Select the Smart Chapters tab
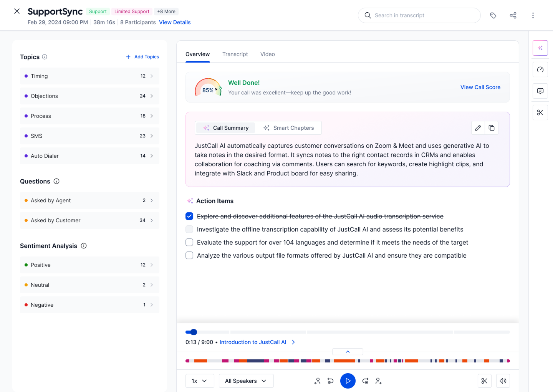The image size is (553, 392). (289, 128)
